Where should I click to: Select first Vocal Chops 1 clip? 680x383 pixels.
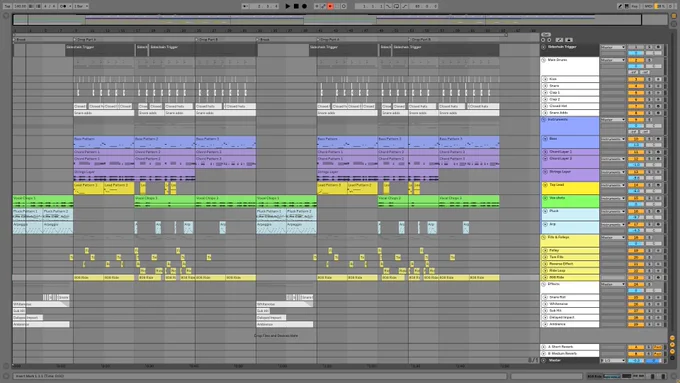click(x=43, y=201)
